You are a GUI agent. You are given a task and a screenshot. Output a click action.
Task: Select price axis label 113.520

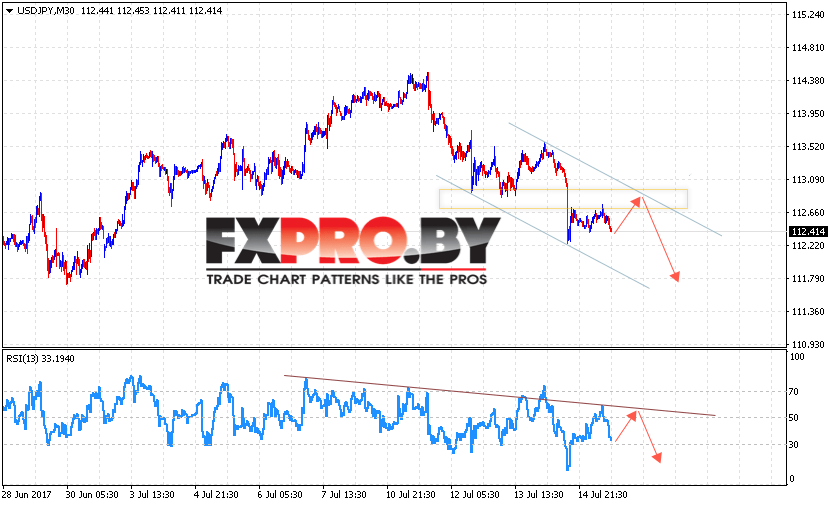808,146
